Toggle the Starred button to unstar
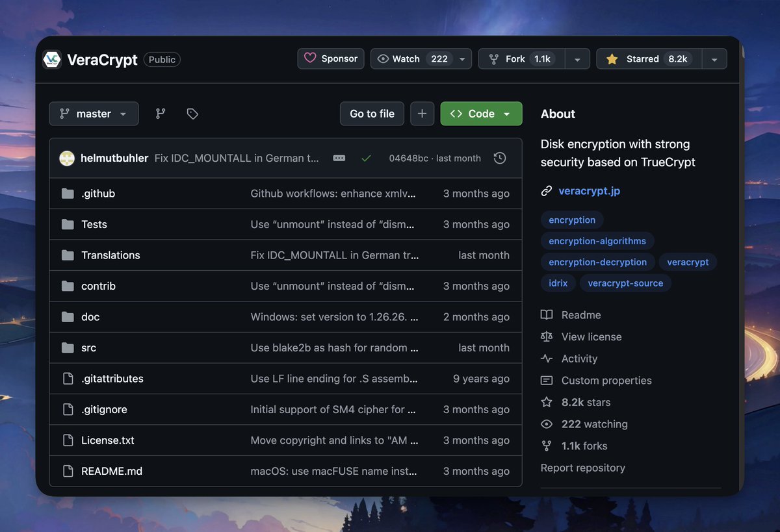The width and height of the screenshot is (780, 532). 649,59
